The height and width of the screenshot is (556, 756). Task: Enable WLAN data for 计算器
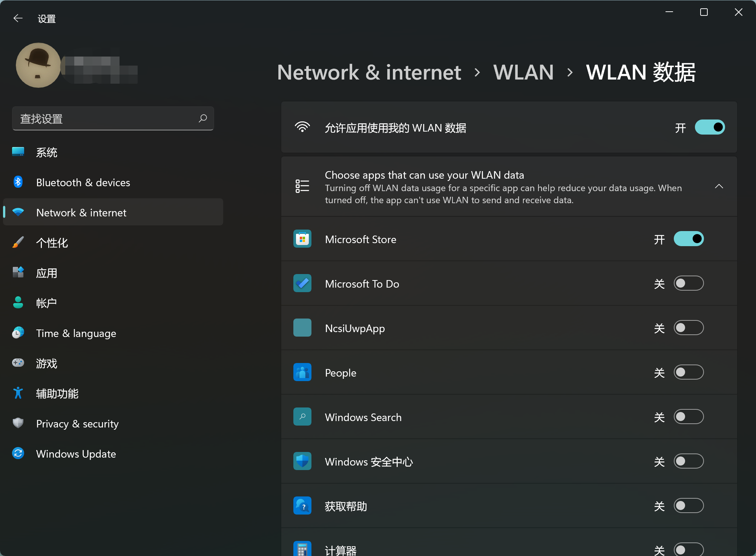[x=689, y=550]
